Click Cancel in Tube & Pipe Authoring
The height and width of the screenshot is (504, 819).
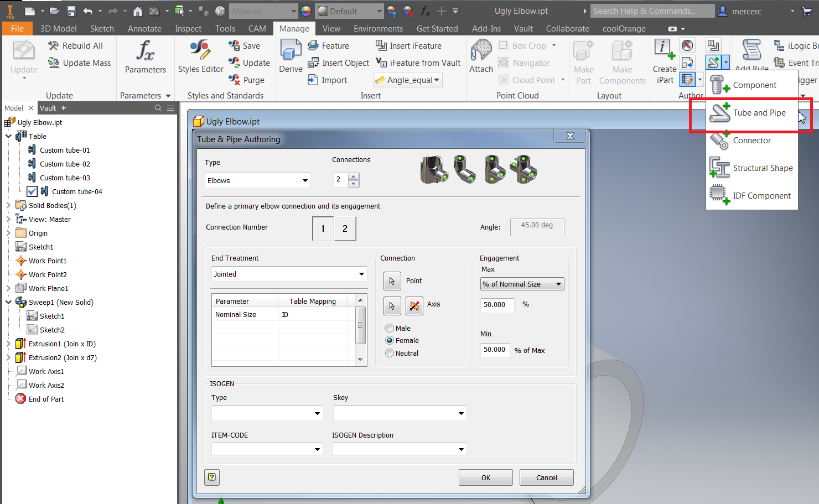coord(546,477)
